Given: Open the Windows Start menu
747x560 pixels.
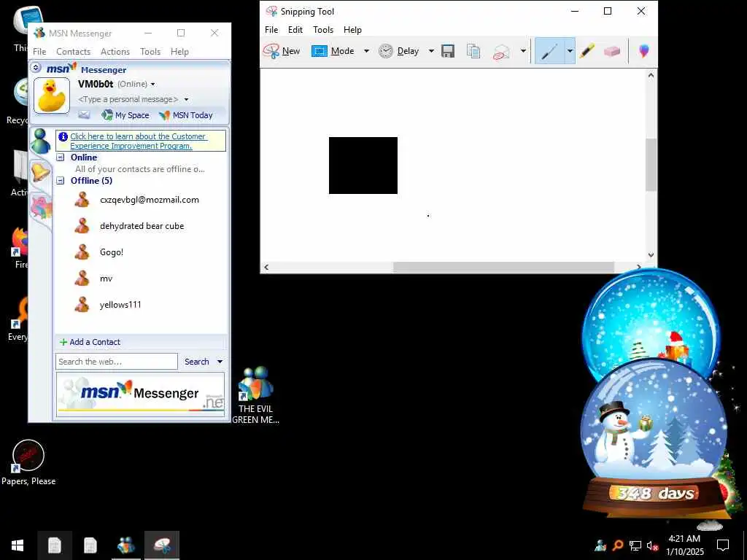Looking at the screenshot, I should pos(18,545).
